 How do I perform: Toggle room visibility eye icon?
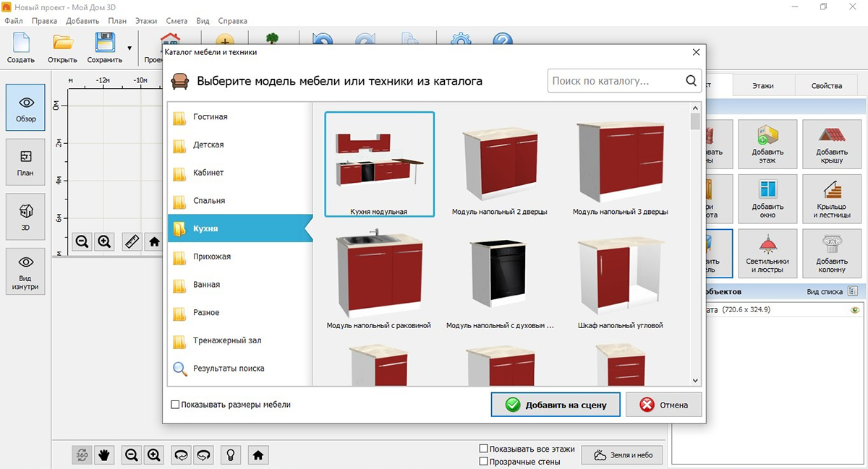(854, 309)
